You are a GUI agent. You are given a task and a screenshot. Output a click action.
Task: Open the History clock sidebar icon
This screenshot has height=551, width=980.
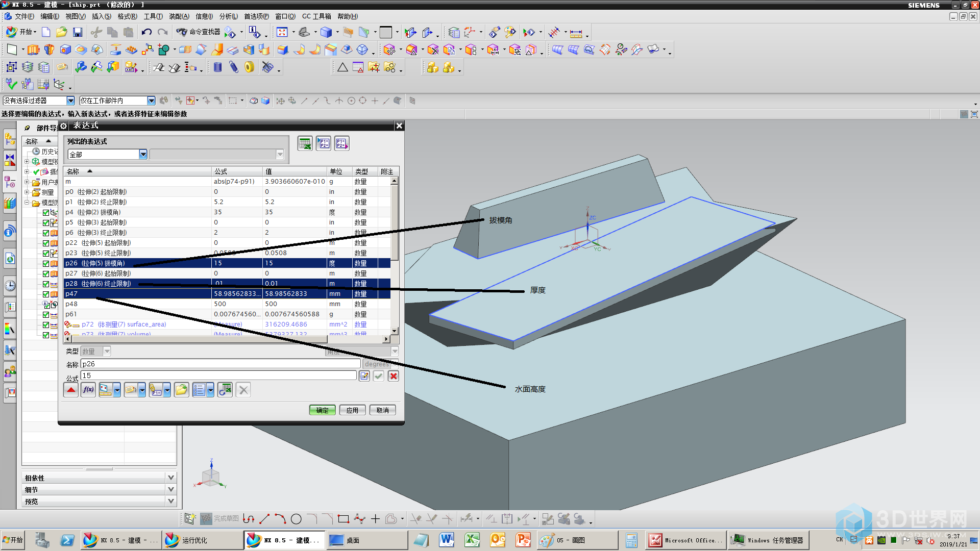(10, 286)
